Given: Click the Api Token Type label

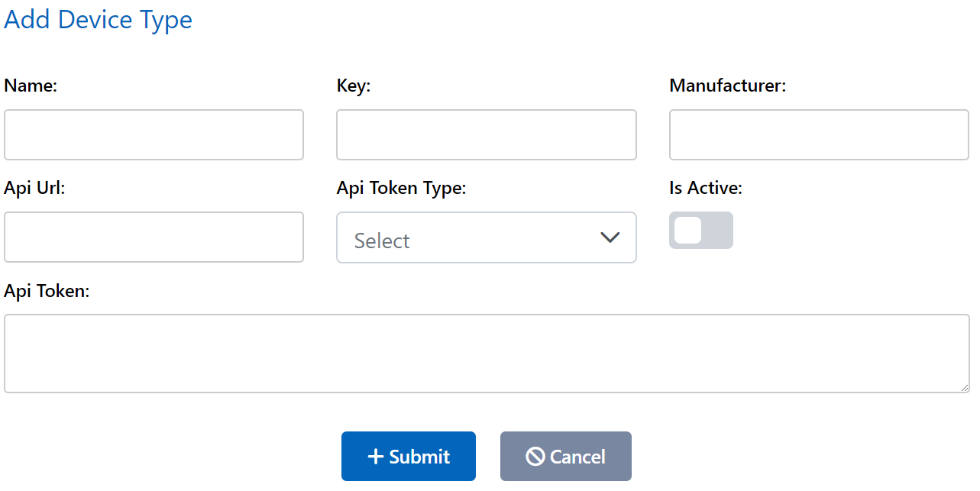Looking at the screenshot, I should pyautogui.click(x=401, y=188).
